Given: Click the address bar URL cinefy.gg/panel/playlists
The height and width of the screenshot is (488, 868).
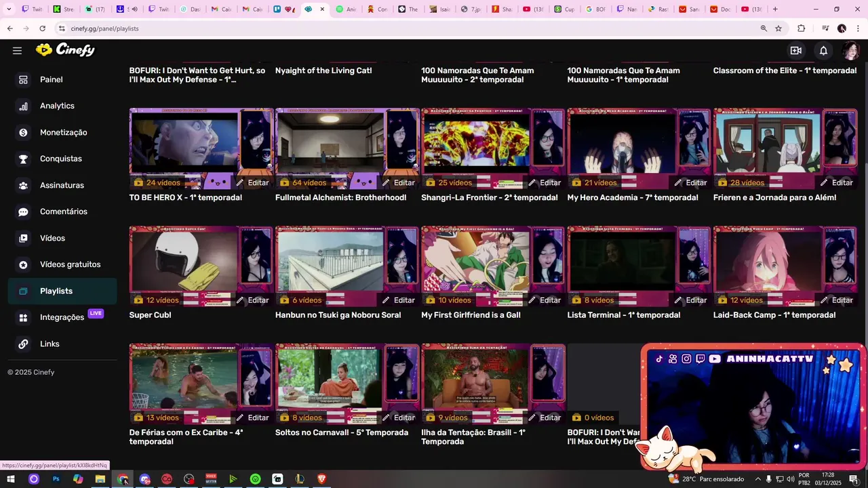Looking at the screenshot, I should [x=104, y=28].
